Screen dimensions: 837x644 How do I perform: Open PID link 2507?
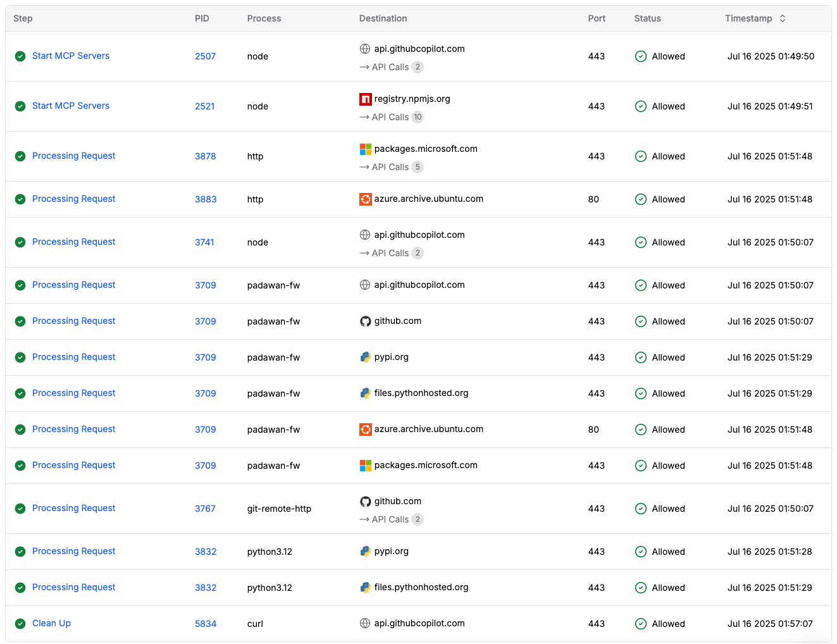click(205, 56)
